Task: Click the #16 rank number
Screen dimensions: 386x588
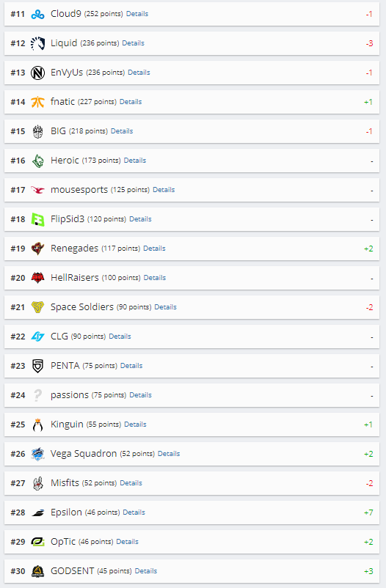Action: [x=18, y=161]
